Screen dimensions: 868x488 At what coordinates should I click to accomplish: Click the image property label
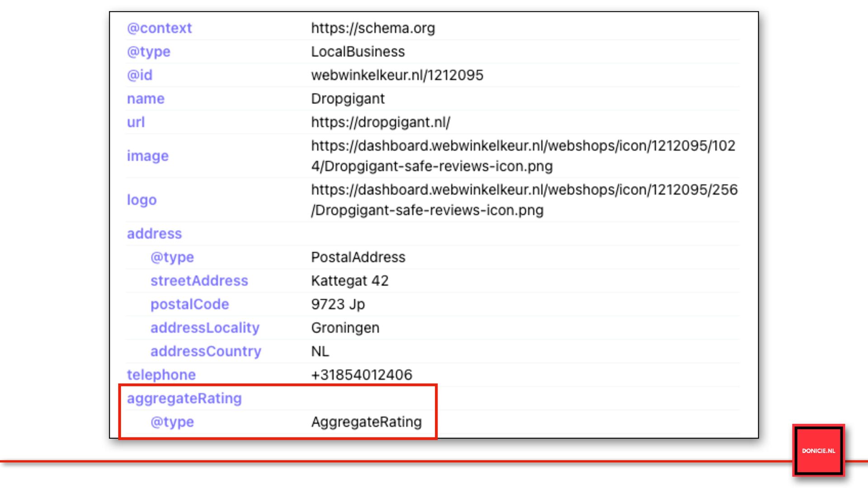147,156
